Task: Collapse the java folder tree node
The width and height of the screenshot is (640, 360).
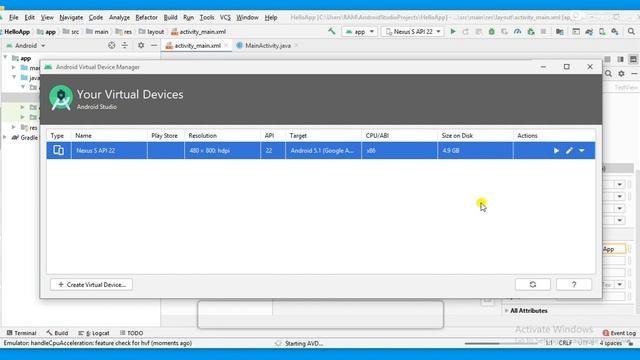Action: tap(14, 77)
